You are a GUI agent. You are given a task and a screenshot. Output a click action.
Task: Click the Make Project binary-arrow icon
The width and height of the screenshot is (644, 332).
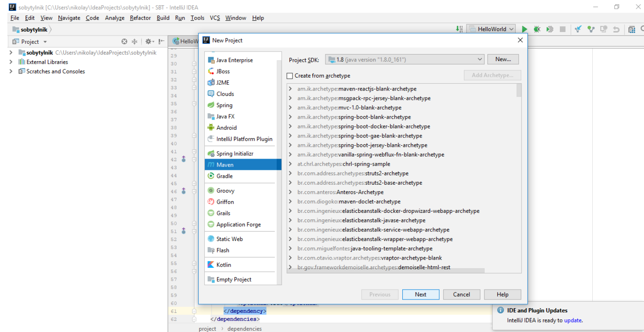pyautogui.click(x=460, y=29)
